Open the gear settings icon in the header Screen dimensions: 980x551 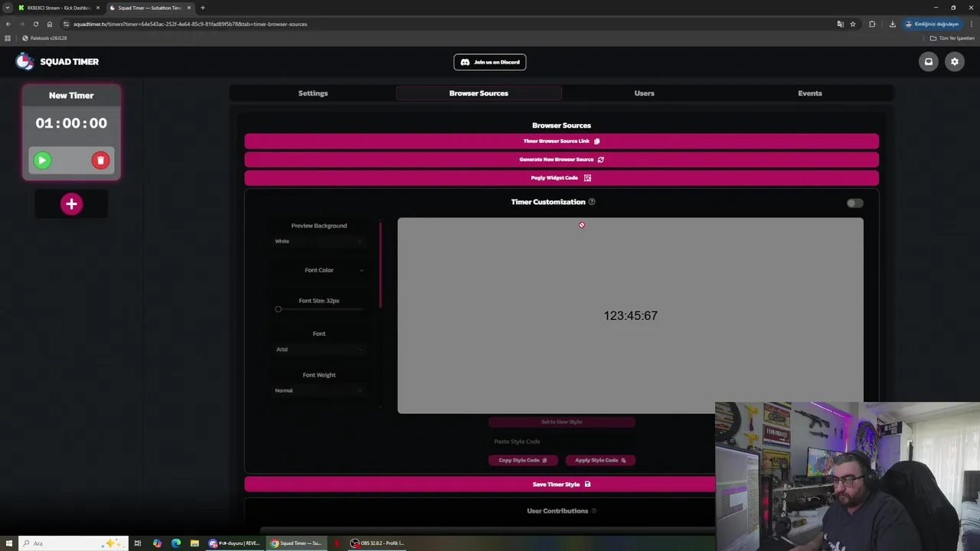[x=954, y=62]
